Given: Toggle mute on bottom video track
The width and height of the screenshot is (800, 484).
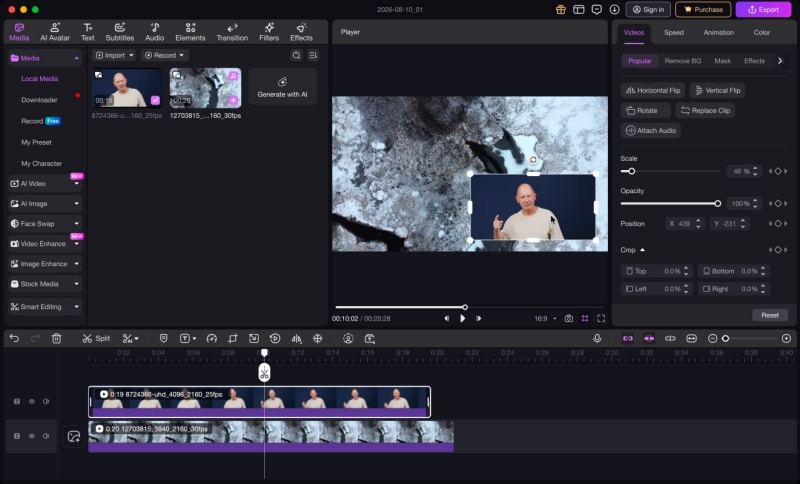Looking at the screenshot, I should (46, 436).
